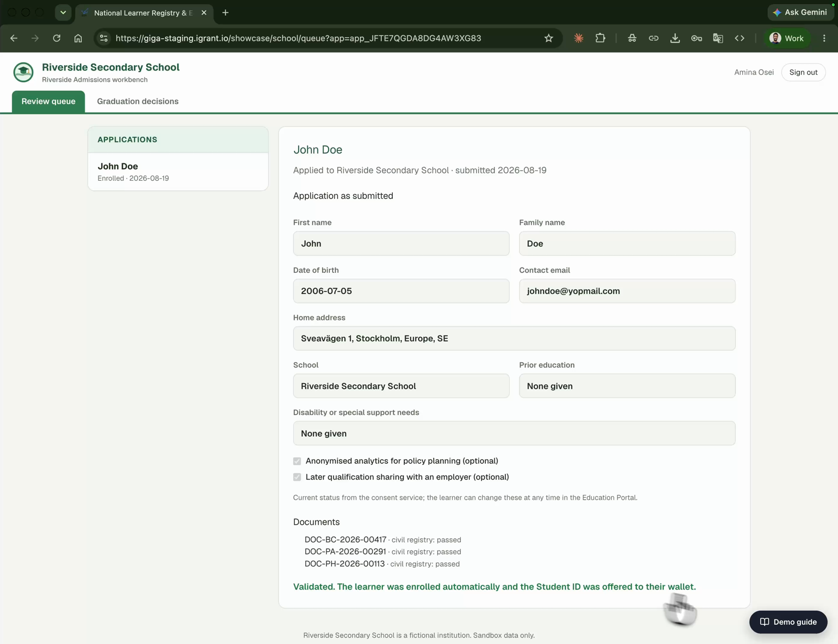
Task: Click the Date of birth field
Action: click(401, 291)
